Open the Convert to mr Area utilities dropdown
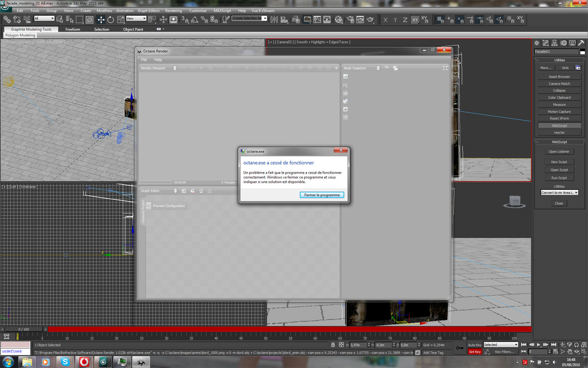The width and height of the screenshot is (588, 368). tap(559, 193)
